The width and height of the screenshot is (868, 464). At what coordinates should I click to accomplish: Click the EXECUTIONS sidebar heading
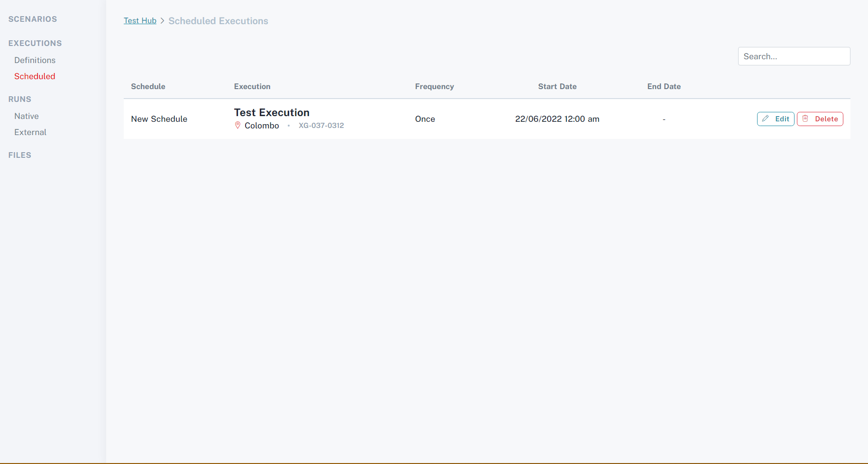(35, 43)
